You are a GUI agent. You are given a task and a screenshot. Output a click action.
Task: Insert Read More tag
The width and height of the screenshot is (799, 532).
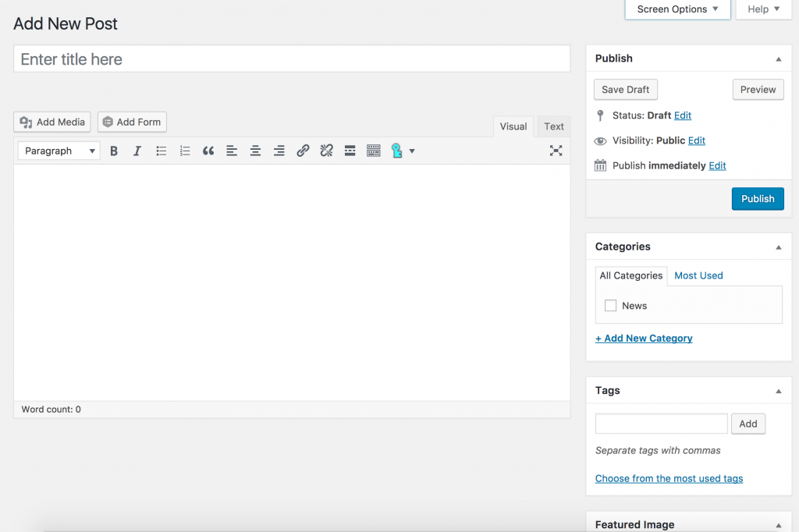coord(350,151)
